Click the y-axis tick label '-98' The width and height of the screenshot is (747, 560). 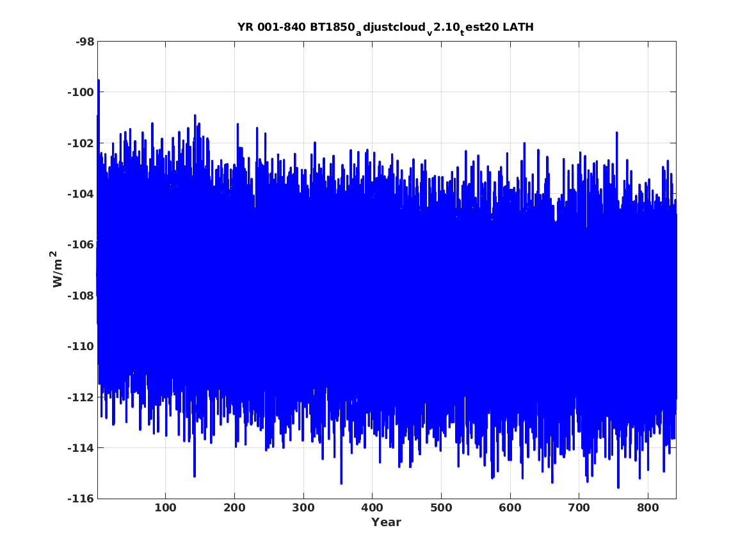coord(84,42)
